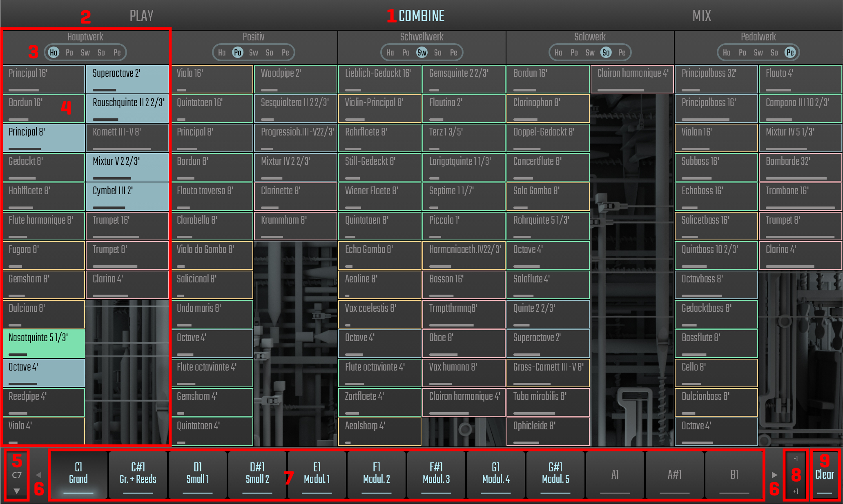Toggle the Principal 16' stop in Hauptwerk

pyautogui.click(x=44, y=79)
